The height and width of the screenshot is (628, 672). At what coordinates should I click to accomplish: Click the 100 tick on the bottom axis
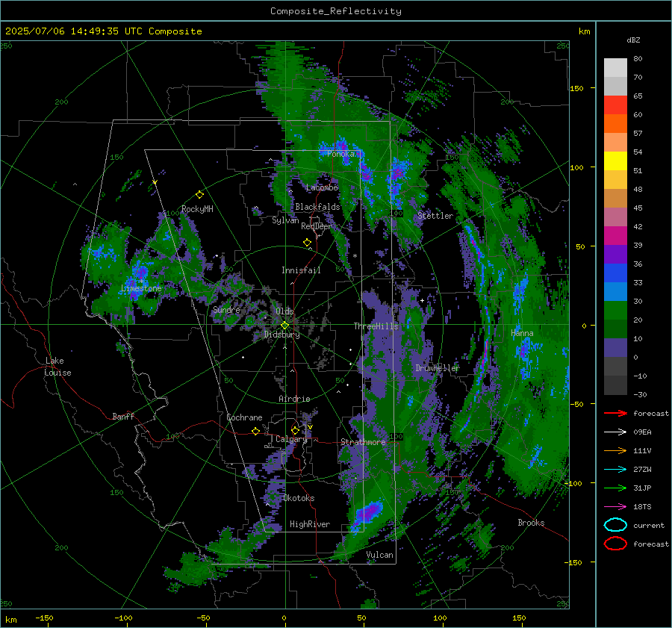[440, 618]
